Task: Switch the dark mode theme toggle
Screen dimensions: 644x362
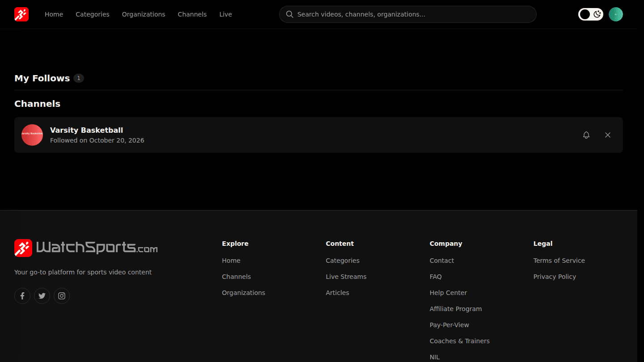Action: click(591, 14)
